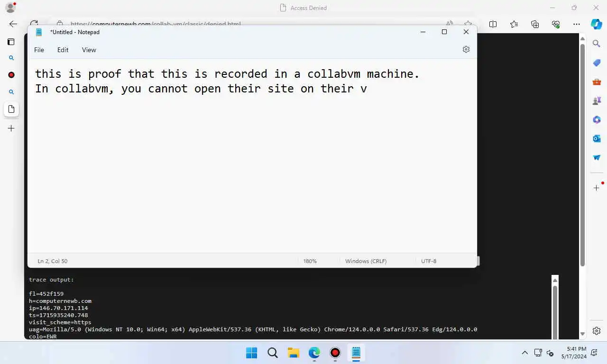Viewport: 607px width, 364px height.
Task: Open Edge Collections
Action: [x=535, y=24]
